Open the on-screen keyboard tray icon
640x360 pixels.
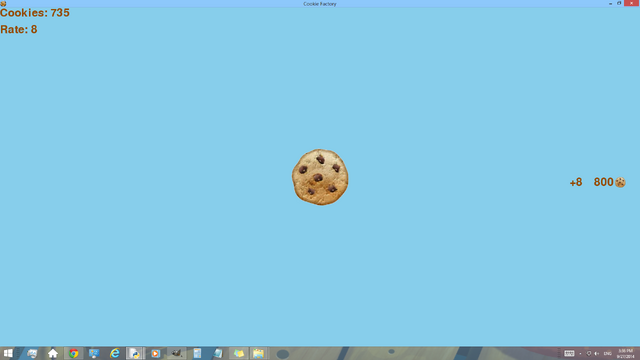click(x=569, y=353)
